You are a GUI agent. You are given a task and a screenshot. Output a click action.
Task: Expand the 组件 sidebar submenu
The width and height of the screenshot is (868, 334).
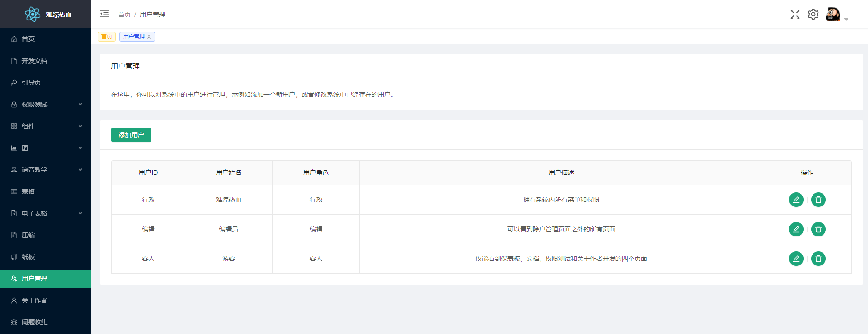[x=45, y=126]
